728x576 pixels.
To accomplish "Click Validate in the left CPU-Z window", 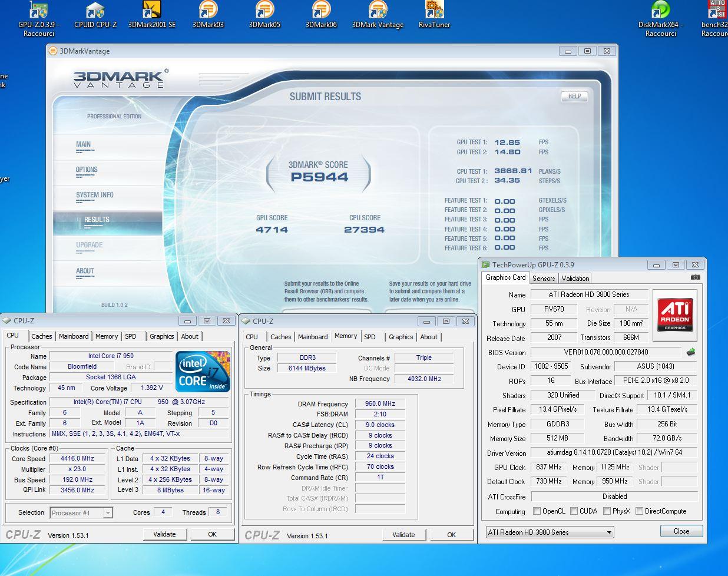I will [164, 534].
